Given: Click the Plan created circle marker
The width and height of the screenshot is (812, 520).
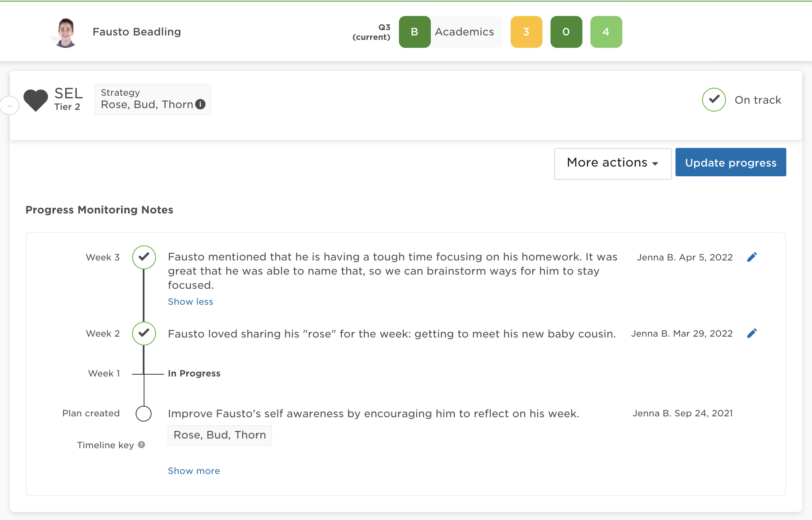Looking at the screenshot, I should tap(143, 413).
